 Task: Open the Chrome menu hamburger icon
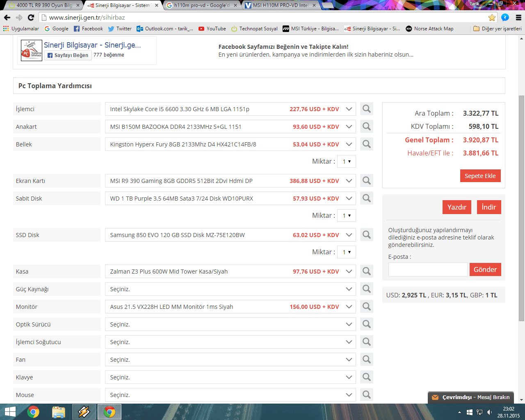[x=518, y=17]
